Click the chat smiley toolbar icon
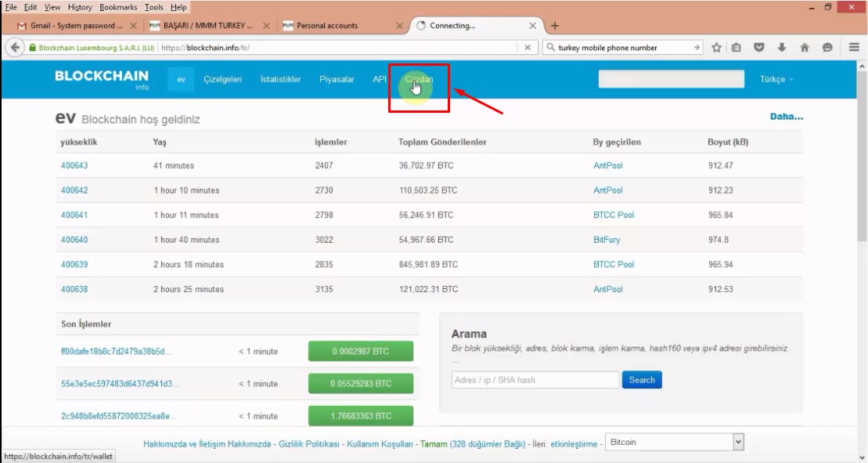The image size is (868, 463). click(x=827, y=48)
